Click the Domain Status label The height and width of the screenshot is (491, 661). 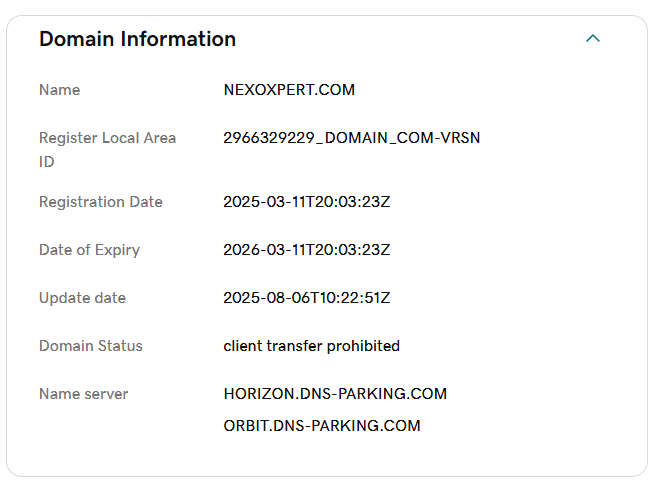tap(90, 346)
